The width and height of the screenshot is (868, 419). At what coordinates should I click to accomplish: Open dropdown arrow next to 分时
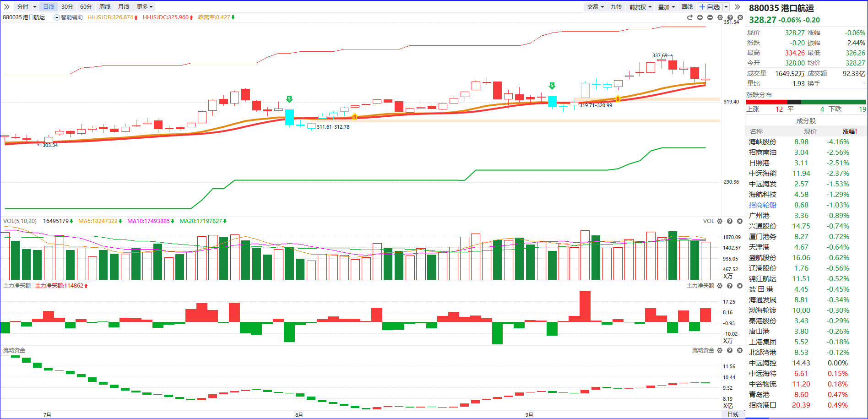coord(34,7)
